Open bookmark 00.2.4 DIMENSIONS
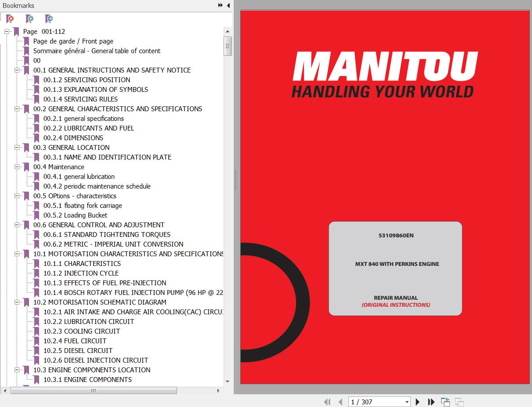Image resolution: width=532 pixels, height=407 pixels. pos(73,138)
